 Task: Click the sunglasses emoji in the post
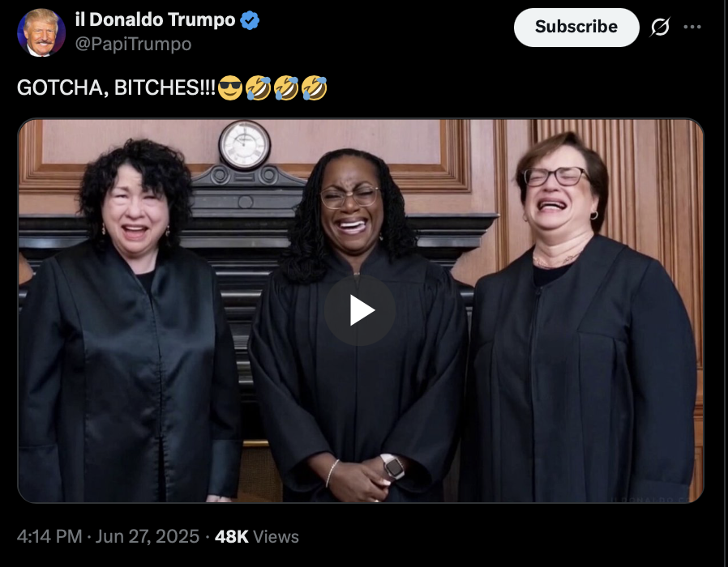tap(229, 87)
